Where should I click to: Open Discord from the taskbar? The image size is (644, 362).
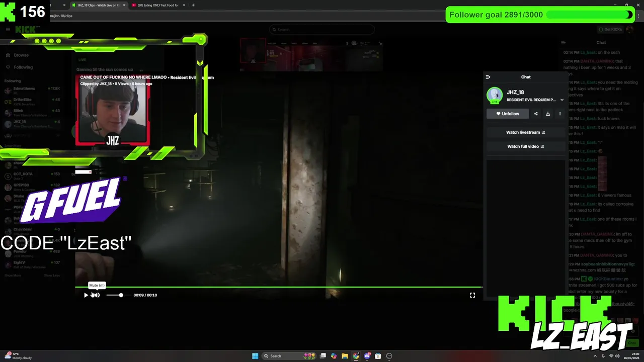click(367, 356)
